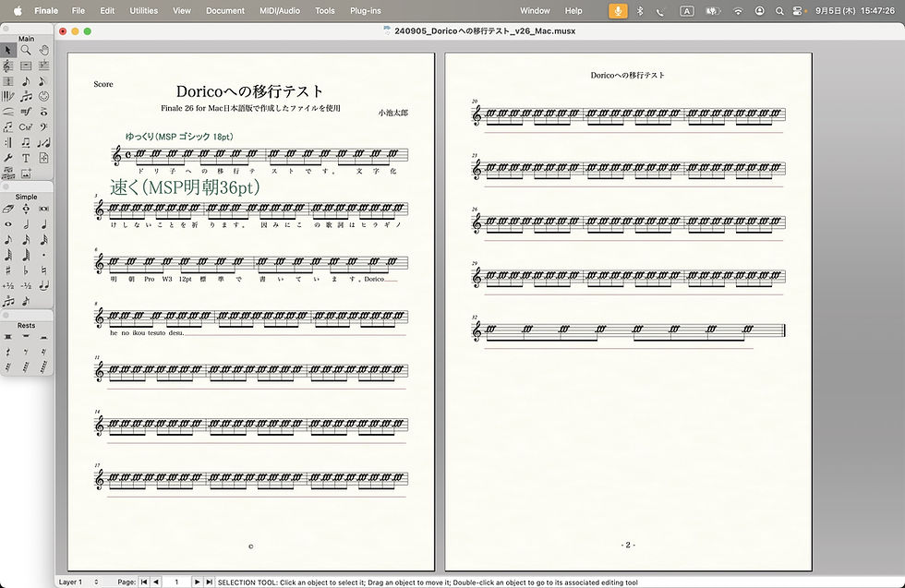
Task: Choose the sixteenth note duration
Action: (x=26, y=239)
